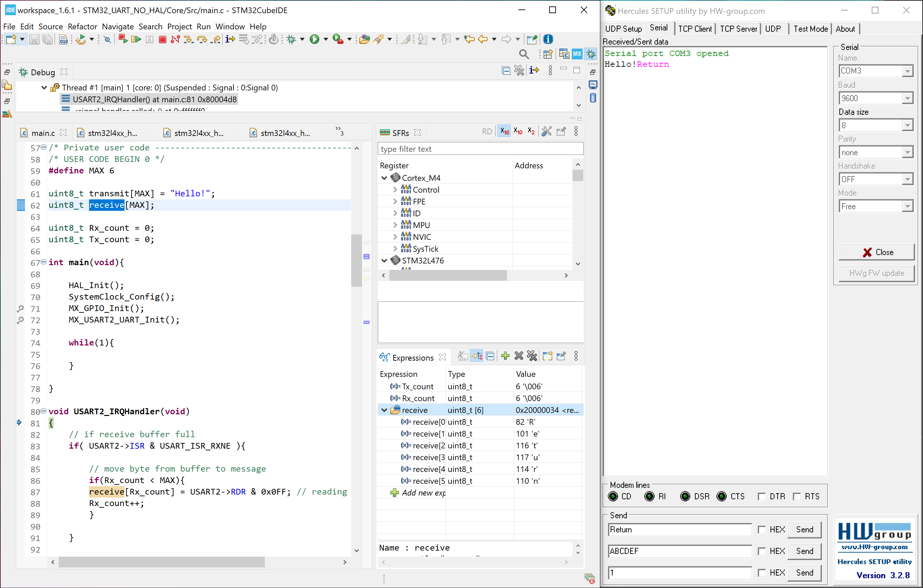The height and width of the screenshot is (588, 923).
Task: Switch to the TCP Client tab
Action: tap(695, 28)
